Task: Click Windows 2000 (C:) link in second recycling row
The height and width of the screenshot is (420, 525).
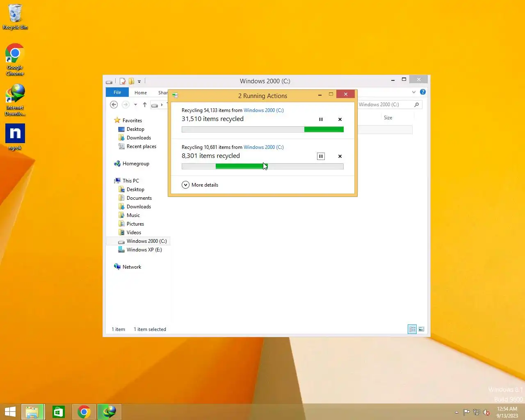Action: tap(264, 147)
